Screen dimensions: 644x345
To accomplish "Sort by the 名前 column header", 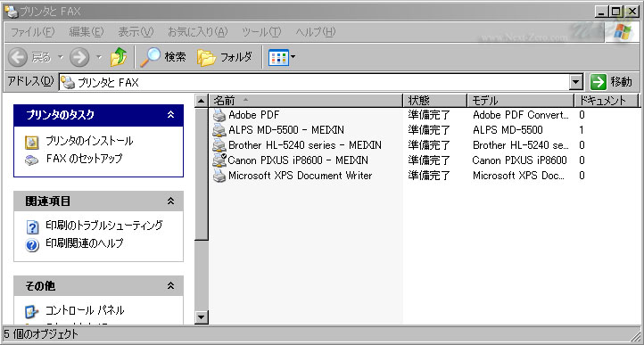I will pos(306,100).
